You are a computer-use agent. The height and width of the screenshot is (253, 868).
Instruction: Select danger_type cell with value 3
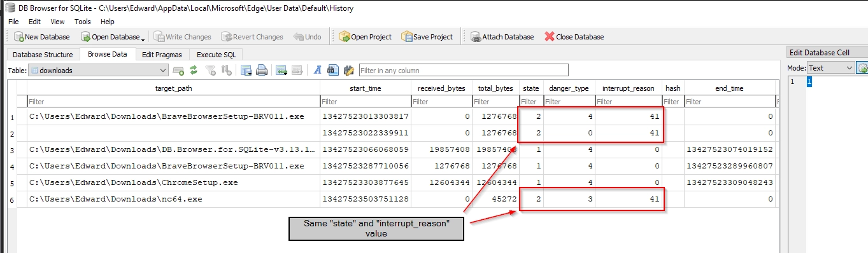[x=569, y=200]
